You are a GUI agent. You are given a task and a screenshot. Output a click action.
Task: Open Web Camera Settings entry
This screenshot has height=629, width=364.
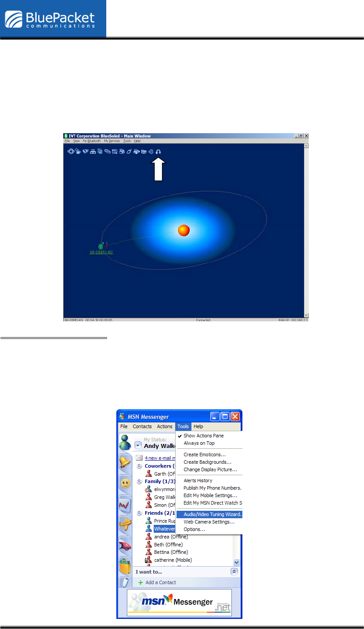pos(209,522)
